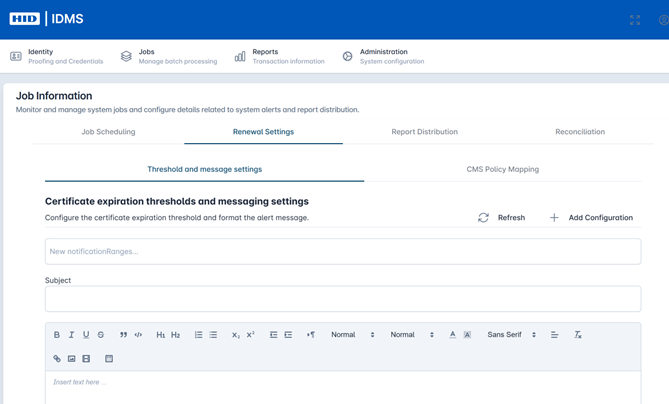Insert a hyperlink with the link icon
Image resolution: width=669 pixels, height=404 pixels.
57,358
